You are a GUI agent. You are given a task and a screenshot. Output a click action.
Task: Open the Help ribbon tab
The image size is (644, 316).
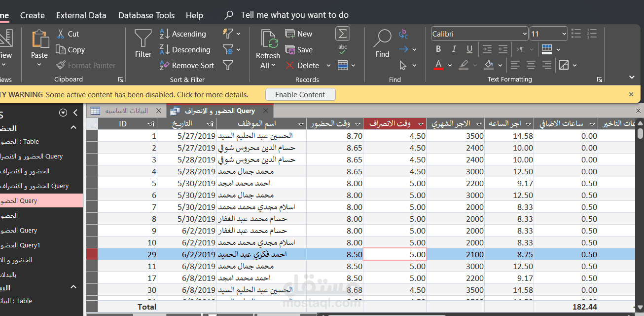point(194,15)
